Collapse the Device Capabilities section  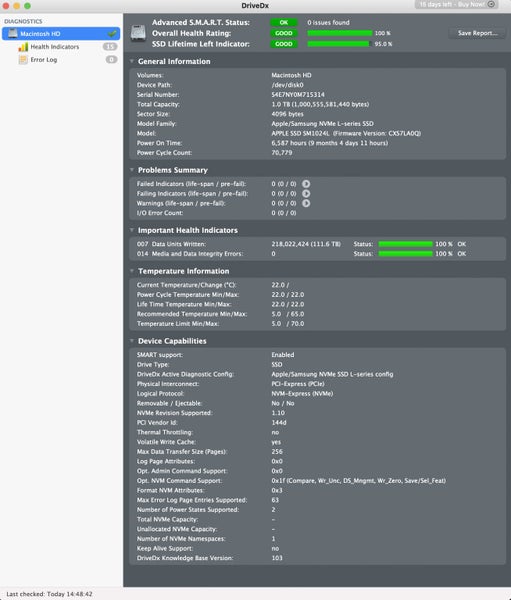(132, 341)
